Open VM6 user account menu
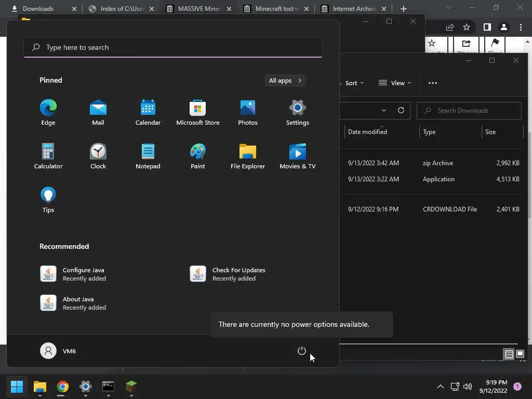The height and width of the screenshot is (399, 532). pos(58,351)
